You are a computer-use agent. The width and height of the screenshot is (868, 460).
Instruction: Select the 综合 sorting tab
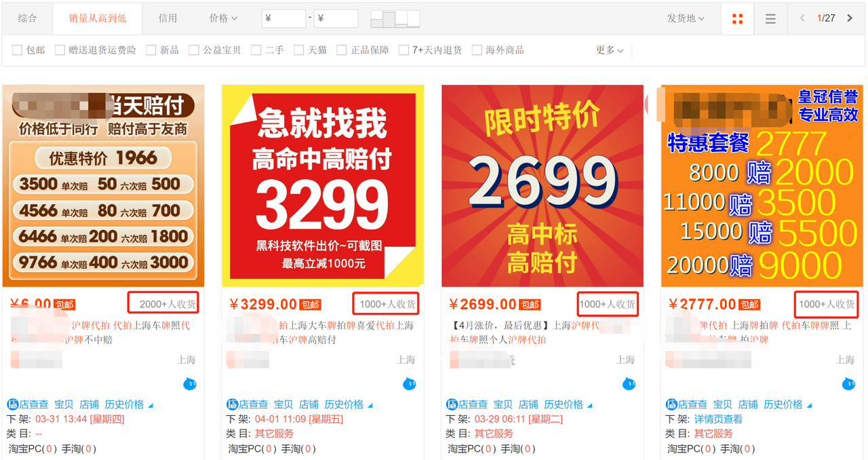pos(27,18)
